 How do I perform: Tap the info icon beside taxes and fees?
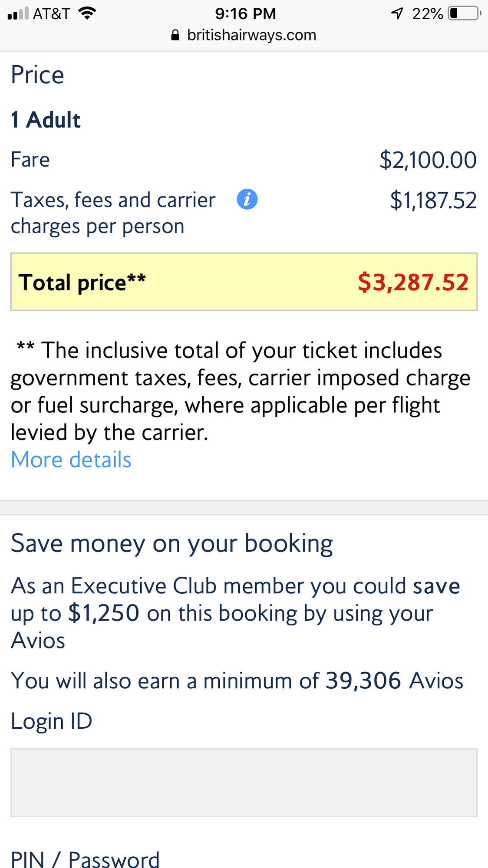pyautogui.click(x=247, y=200)
